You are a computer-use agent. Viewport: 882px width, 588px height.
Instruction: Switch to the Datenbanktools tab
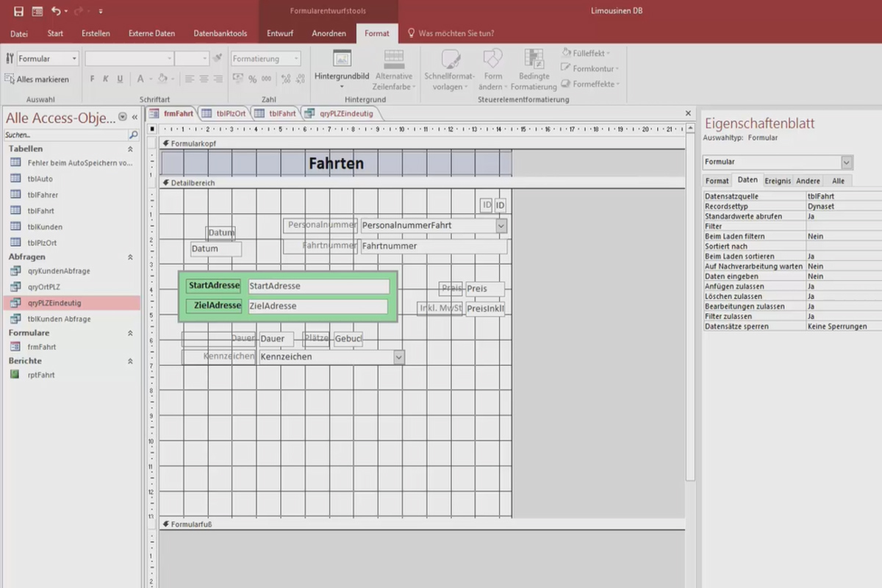coord(220,33)
